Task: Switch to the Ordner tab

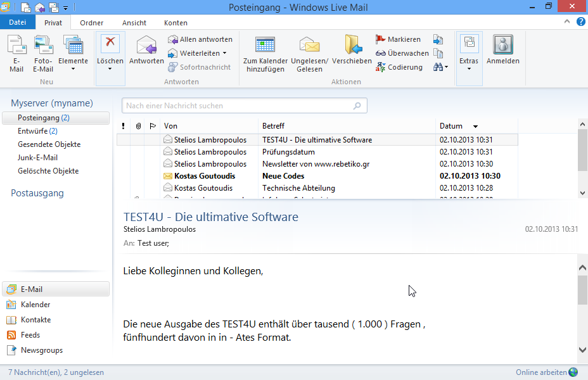Action: point(91,23)
